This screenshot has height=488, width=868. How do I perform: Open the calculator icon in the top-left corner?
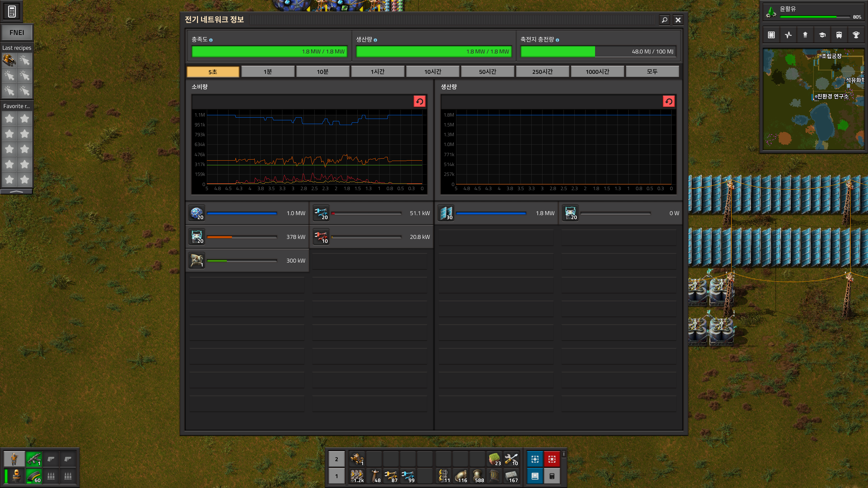point(12,12)
